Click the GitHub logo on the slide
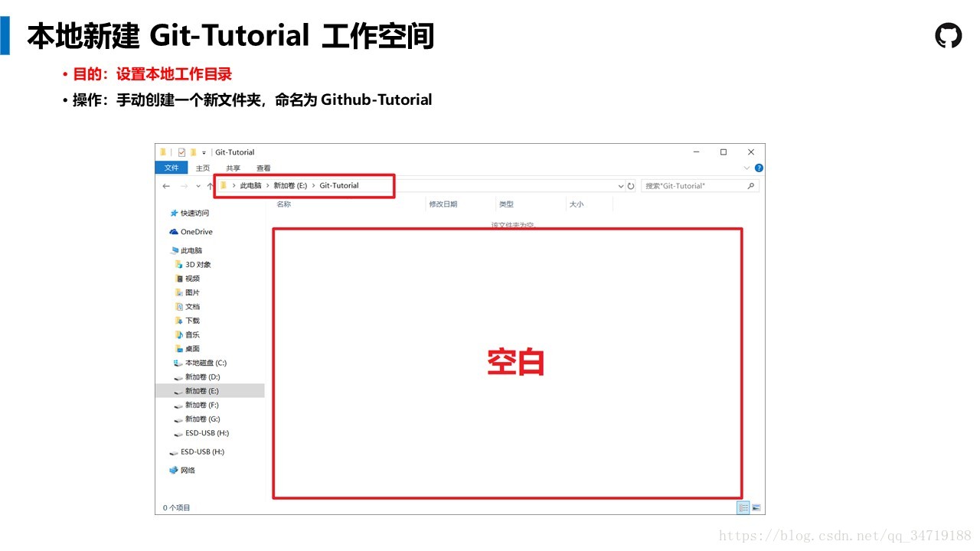Image resolution: width=980 pixels, height=551 pixels. (x=949, y=36)
